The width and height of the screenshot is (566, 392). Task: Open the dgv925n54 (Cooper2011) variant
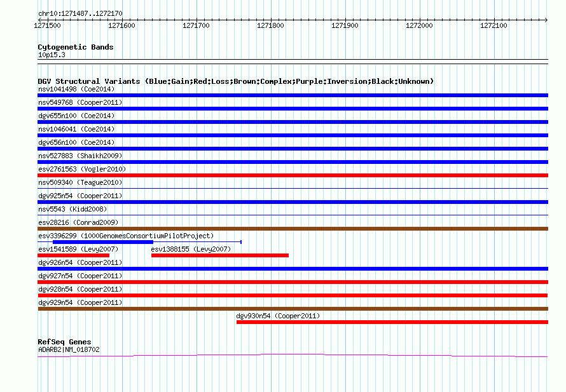pyautogui.click(x=80, y=196)
